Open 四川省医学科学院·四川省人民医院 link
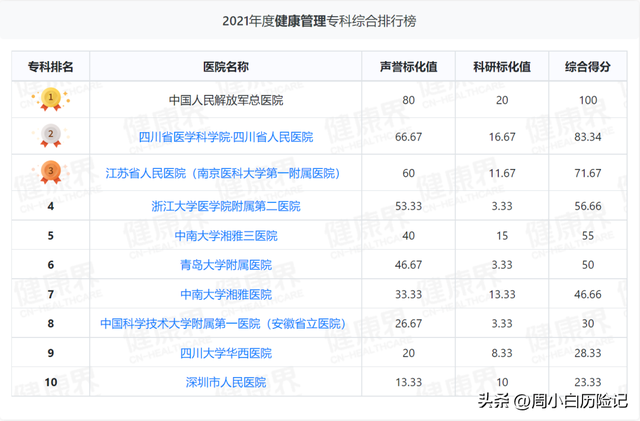The height and width of the screenshot is (421, 640). coord(226,137)
